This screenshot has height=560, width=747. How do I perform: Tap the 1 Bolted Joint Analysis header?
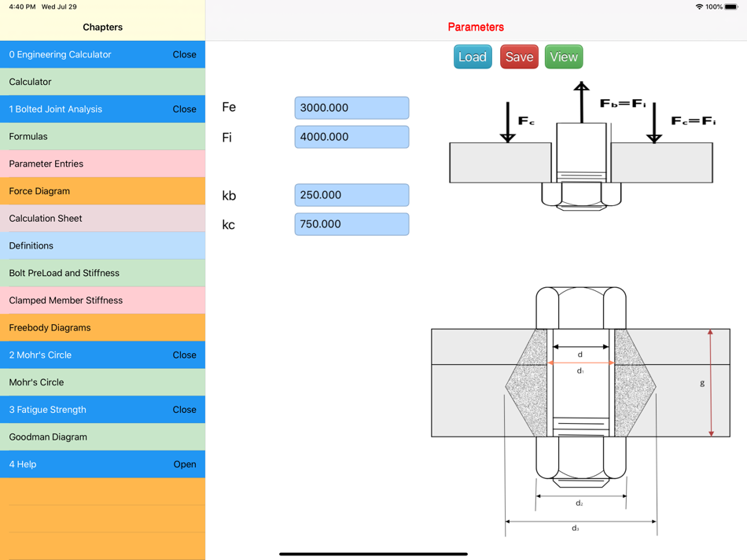[x=102, y=109]
